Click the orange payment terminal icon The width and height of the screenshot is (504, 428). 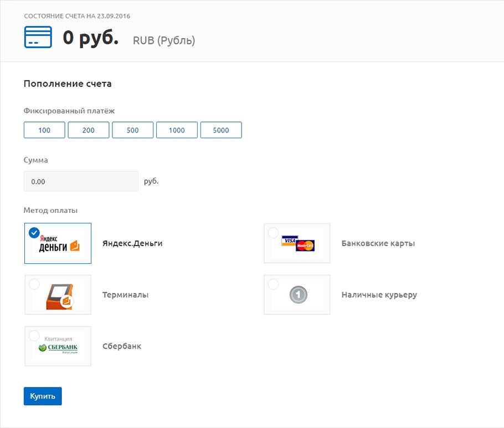tap(60, 295)
